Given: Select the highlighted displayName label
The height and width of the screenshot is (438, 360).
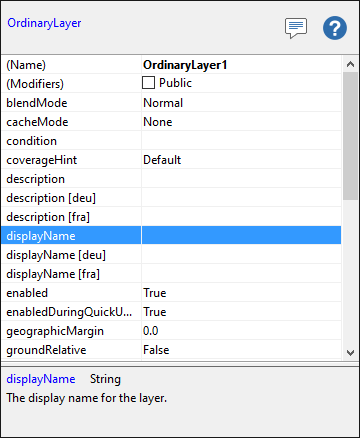Looking at the screenshot, I should (41, 236).
